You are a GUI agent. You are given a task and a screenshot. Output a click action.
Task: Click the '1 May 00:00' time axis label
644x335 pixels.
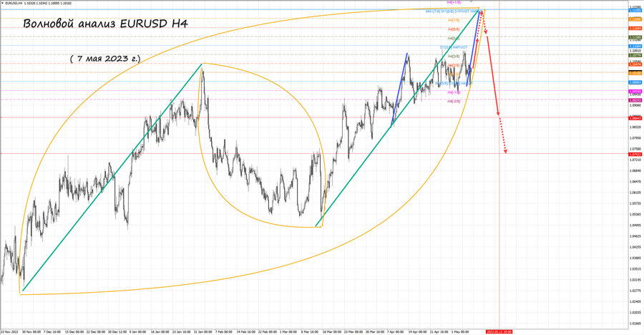(x=460, y=331)
